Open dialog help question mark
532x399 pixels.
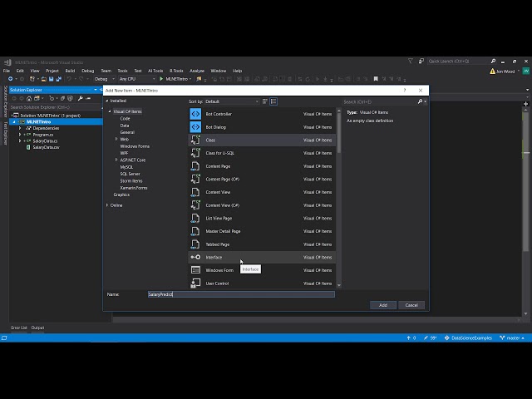(x=405, y=91)
